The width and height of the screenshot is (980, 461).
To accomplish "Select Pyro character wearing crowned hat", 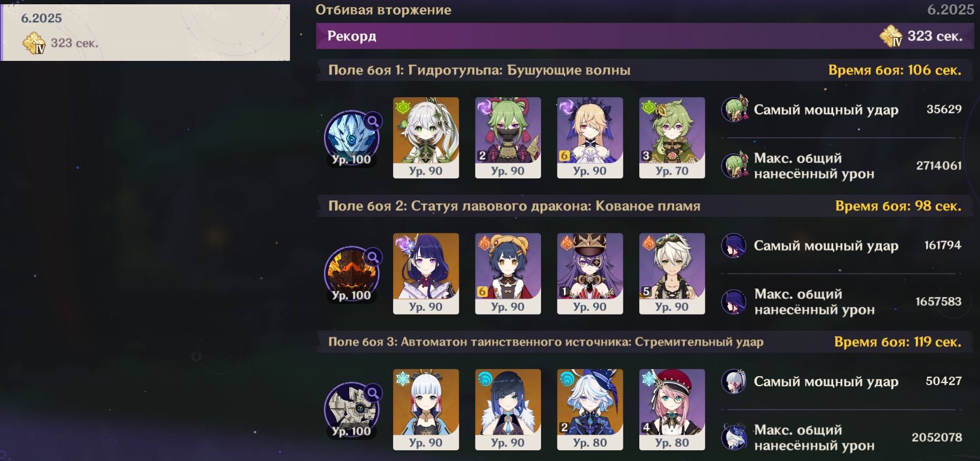I will 590,274.
